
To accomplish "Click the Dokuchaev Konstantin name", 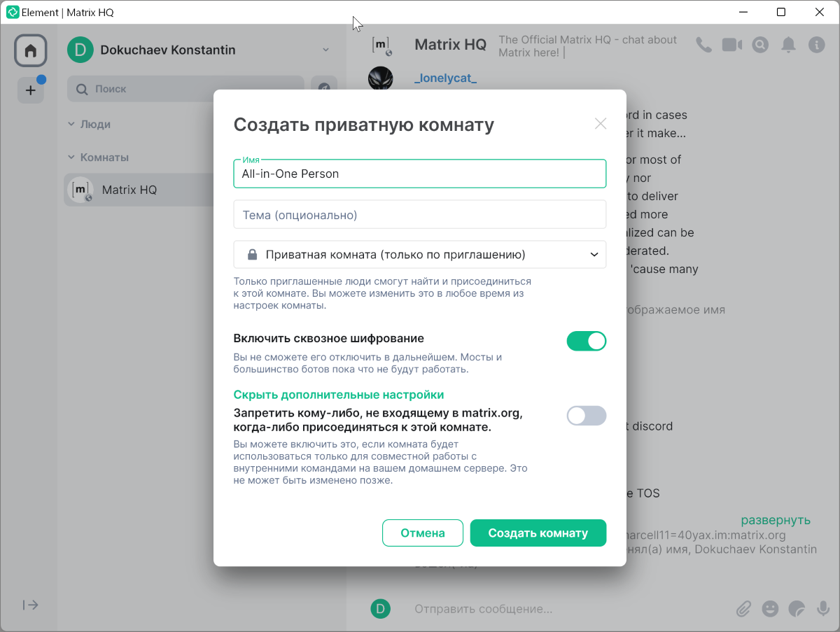I will [168, 50].
